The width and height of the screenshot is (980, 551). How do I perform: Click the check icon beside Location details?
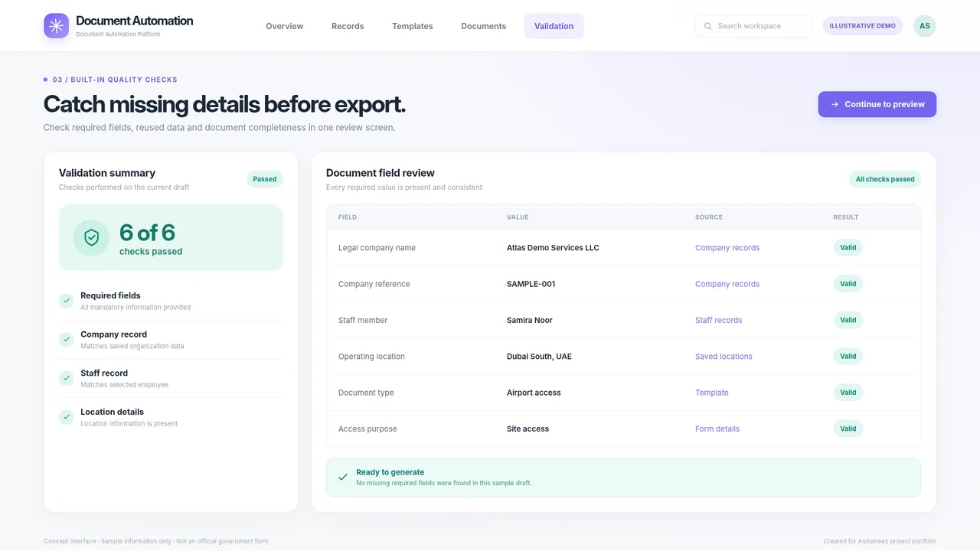[67, 417]
